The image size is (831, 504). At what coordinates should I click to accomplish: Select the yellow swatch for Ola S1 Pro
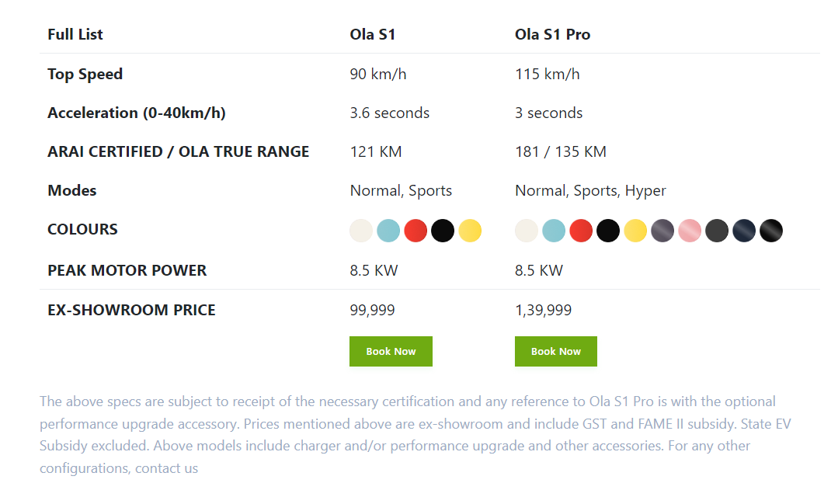635,231
